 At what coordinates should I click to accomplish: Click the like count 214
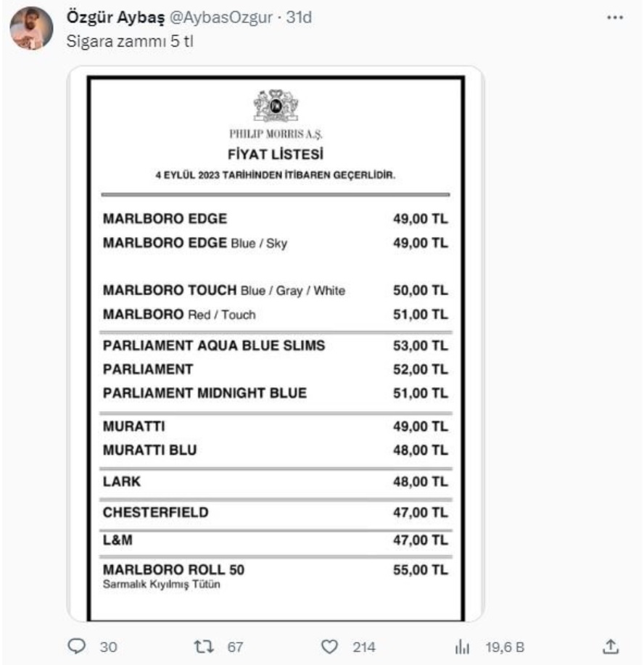[362, 647]
